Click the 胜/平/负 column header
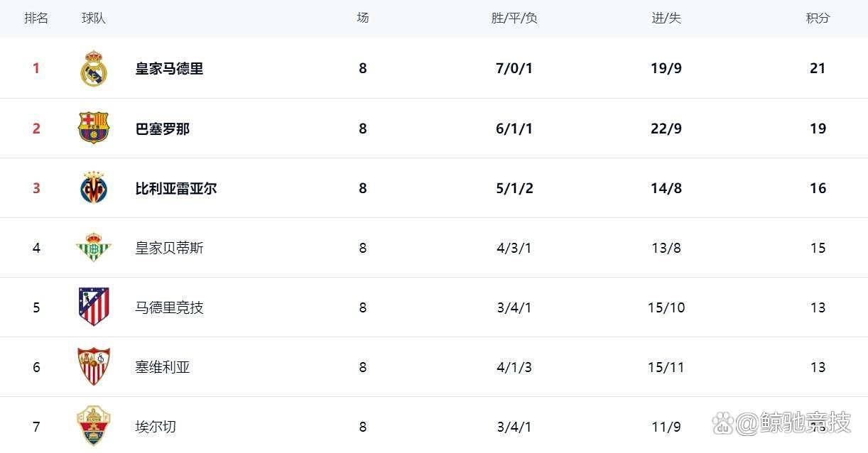Image resolution: width=868 pixels, height=453 pixels. (514, 18)
